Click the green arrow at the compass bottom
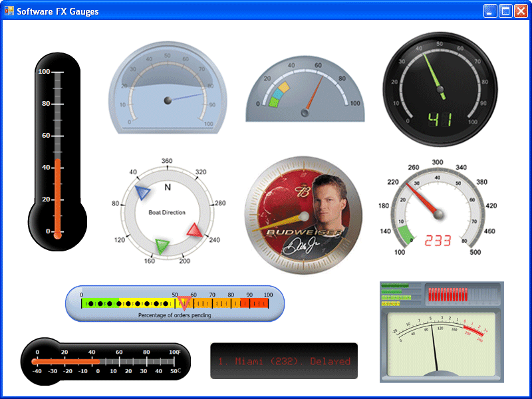This screenshot has width=532, height=399. 160,245
